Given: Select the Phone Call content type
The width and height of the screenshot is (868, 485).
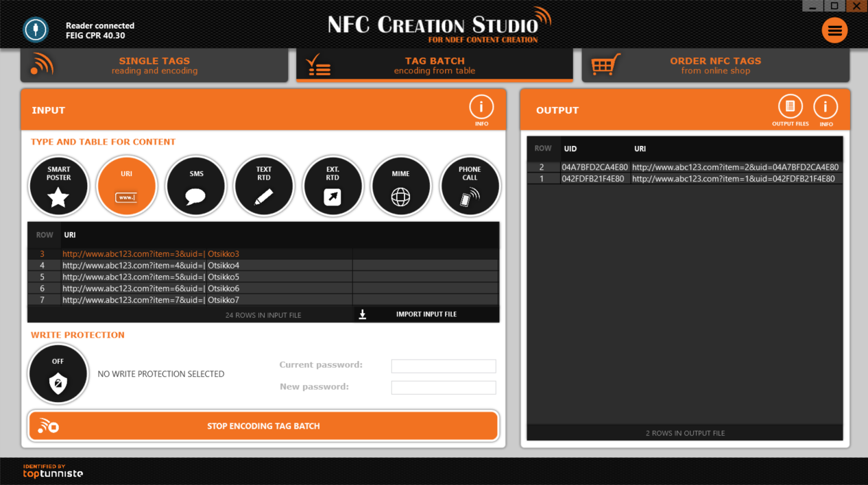Looking at the screenshot, I should pyautogui.click(x=470, y=186).
